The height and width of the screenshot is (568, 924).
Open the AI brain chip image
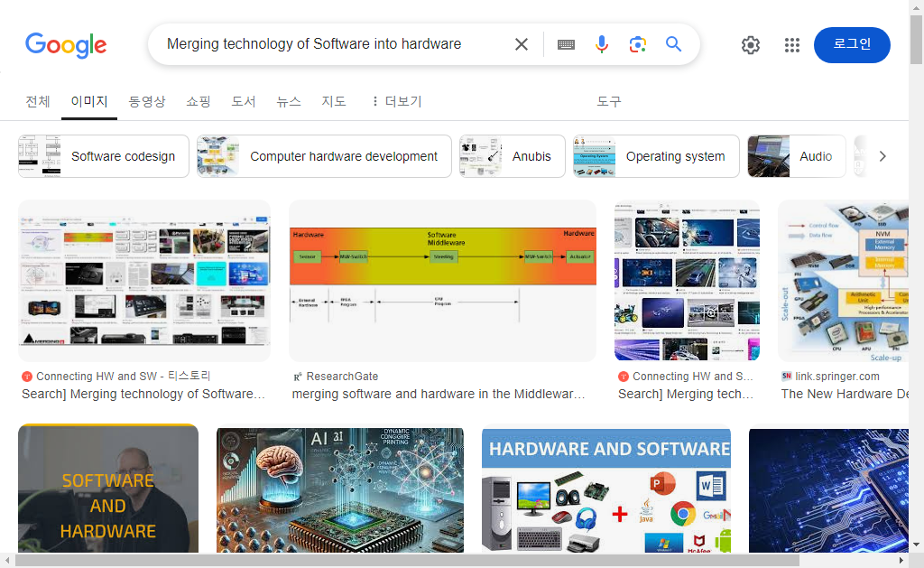tap(340, 489)
